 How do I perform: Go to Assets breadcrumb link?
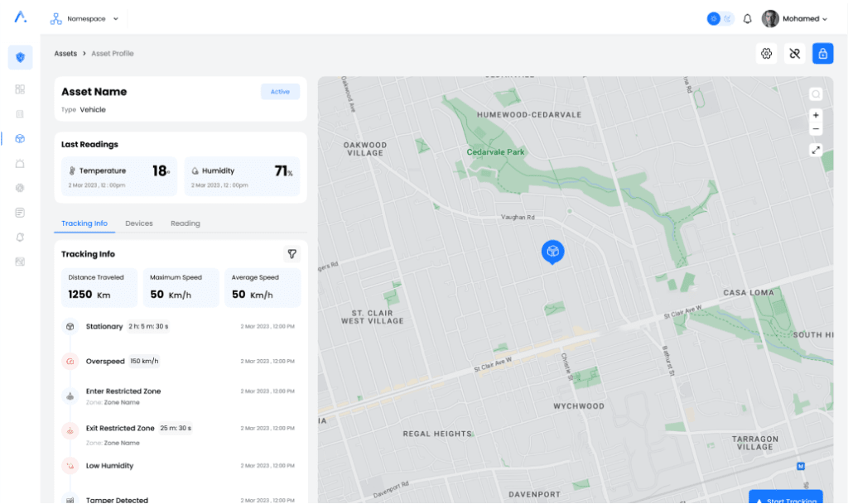coord(65,54)
